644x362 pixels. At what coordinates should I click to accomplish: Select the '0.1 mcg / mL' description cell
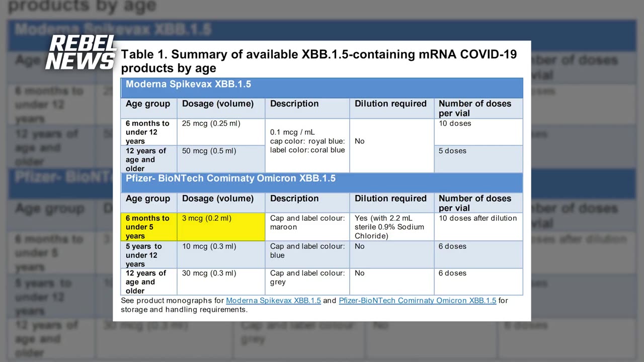pos(307,146)
